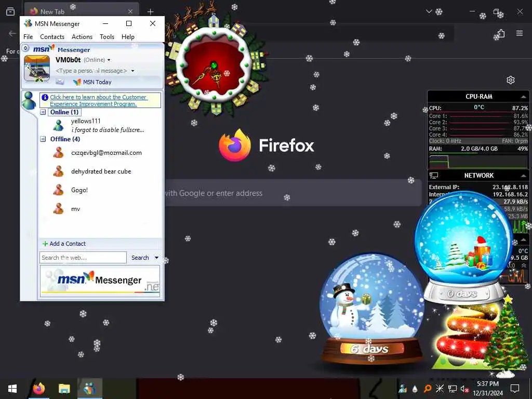Viewport: 532px width, 399px height.
Task: Click the muted speaker volume tray icon
Action: 464,389
